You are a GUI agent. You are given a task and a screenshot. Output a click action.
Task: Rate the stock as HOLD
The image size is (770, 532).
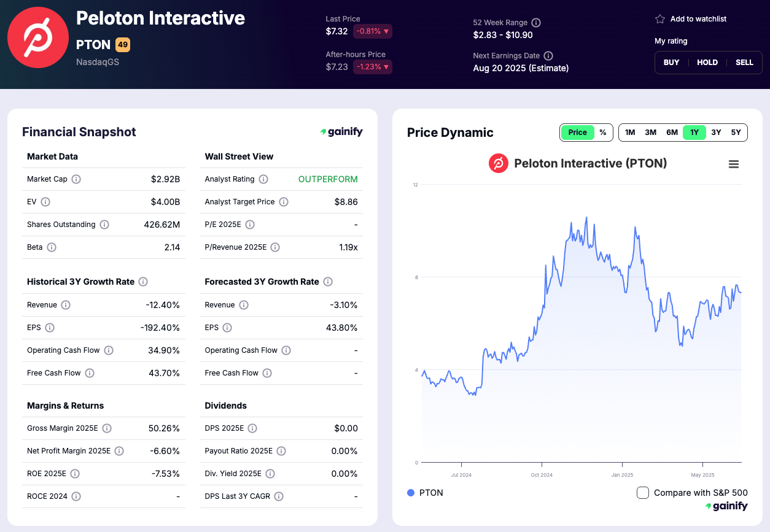707,63
